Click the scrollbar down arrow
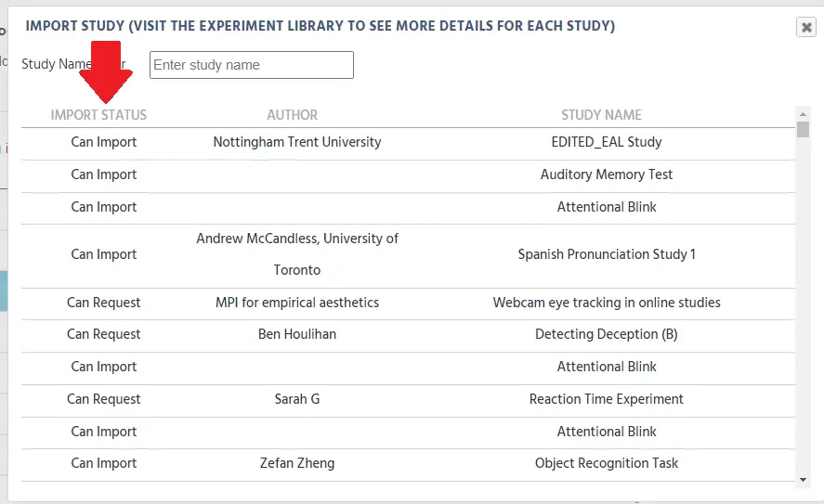824x504 pixels. 803,479
